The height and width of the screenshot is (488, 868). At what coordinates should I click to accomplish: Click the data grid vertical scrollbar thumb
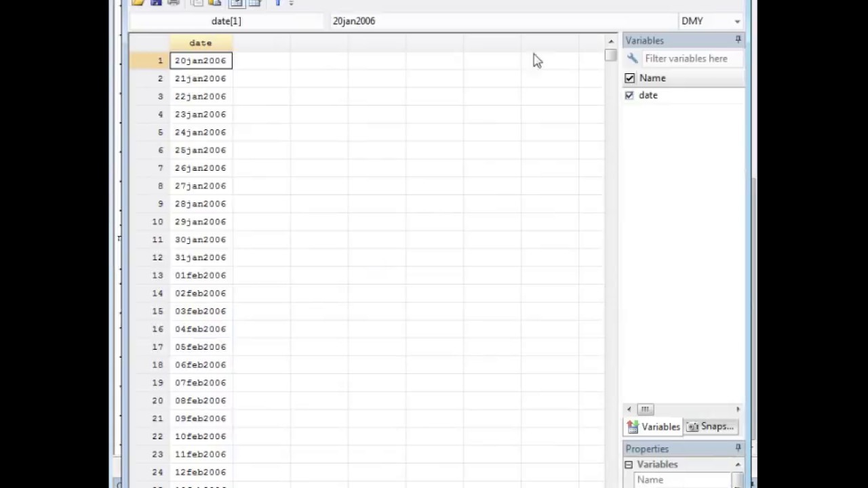pos(610,55)
